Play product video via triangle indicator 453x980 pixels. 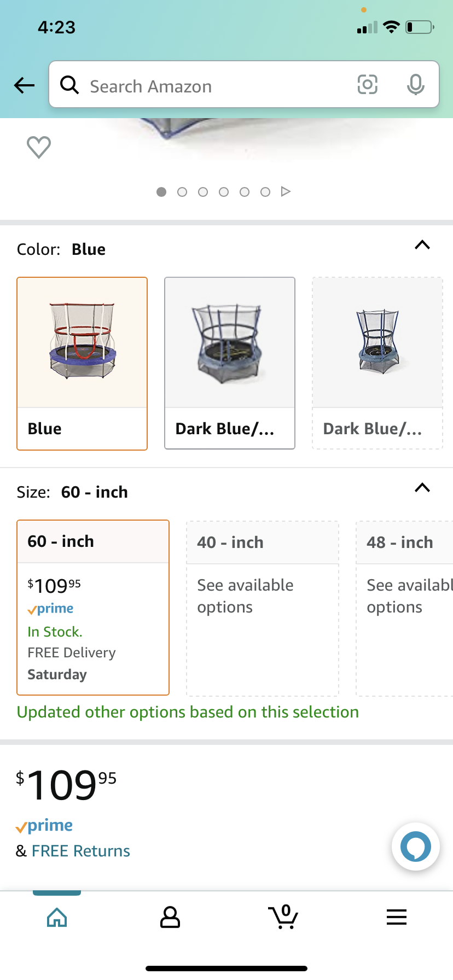point(286,192)
